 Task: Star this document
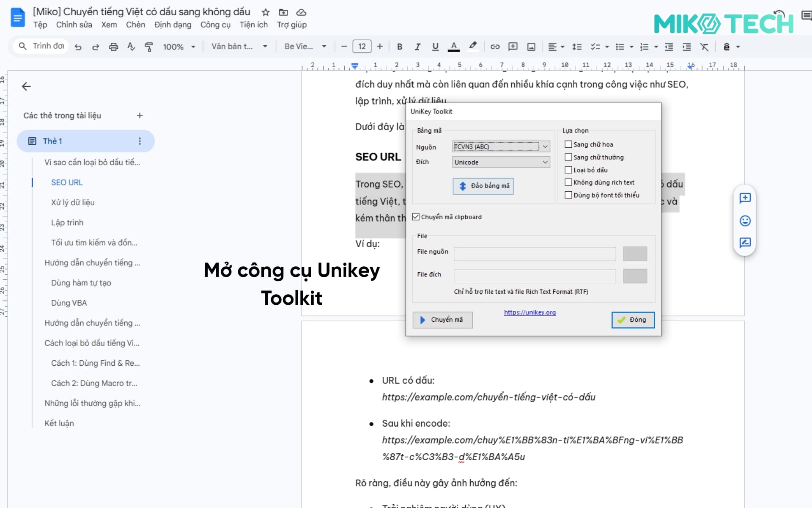(266, 12)
